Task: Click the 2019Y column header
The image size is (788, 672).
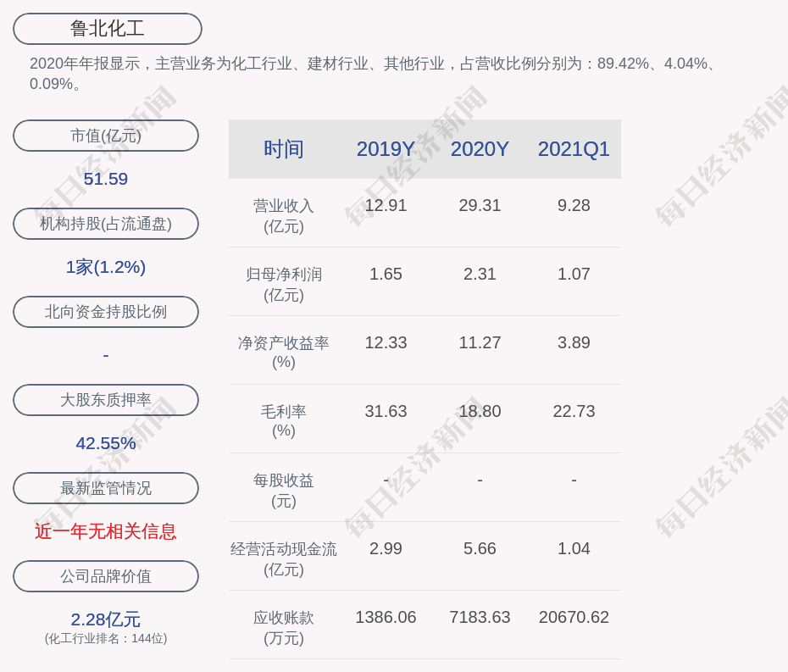Action: tap(386, 149)
